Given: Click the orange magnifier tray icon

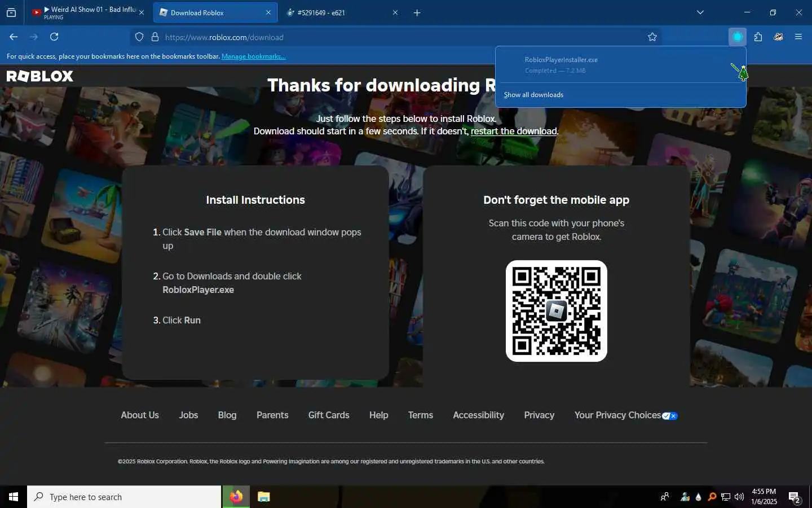Looking at the screenshot, I should [712, 497].
